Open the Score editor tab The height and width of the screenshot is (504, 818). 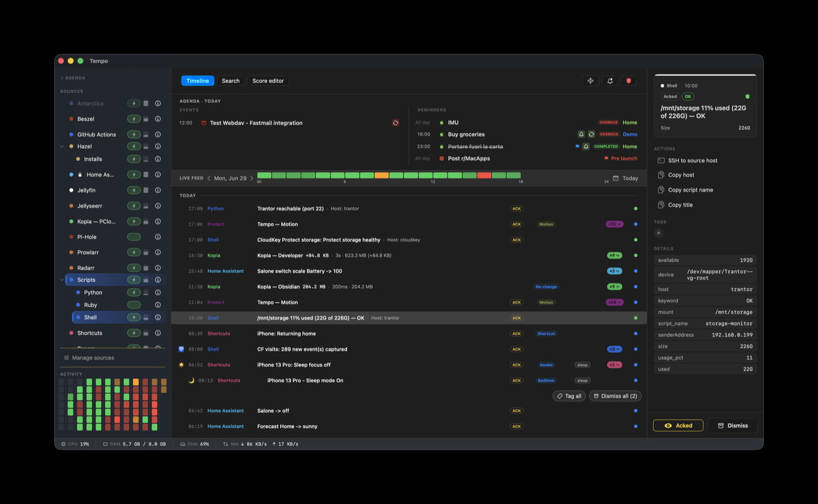(268, 81)
